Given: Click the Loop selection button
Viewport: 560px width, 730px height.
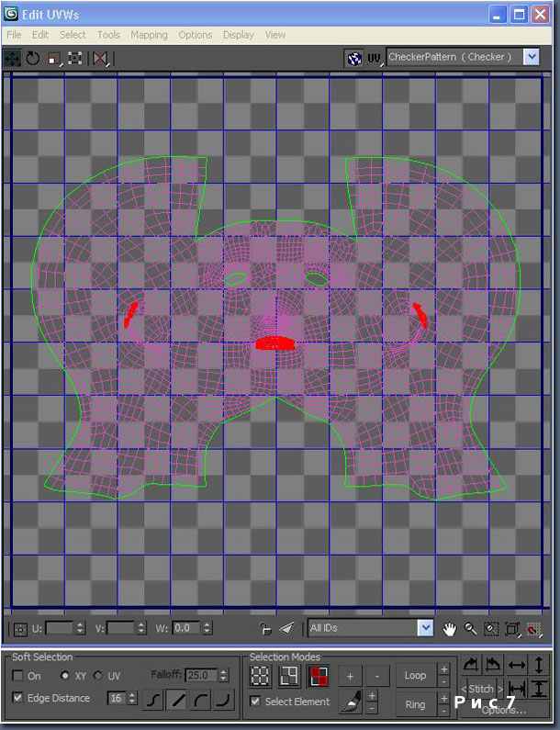Looking at the screenshot, I should tap(415, 676).
